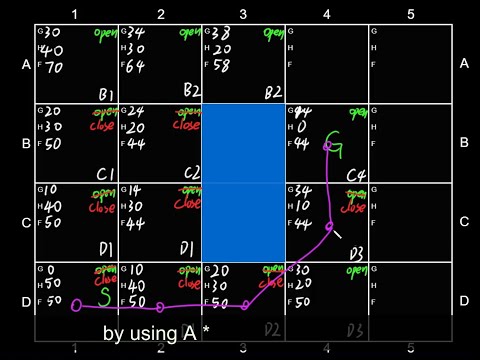Click the green 'open' label in cell D4
The image size is (480, 360).
click(357, 271)
